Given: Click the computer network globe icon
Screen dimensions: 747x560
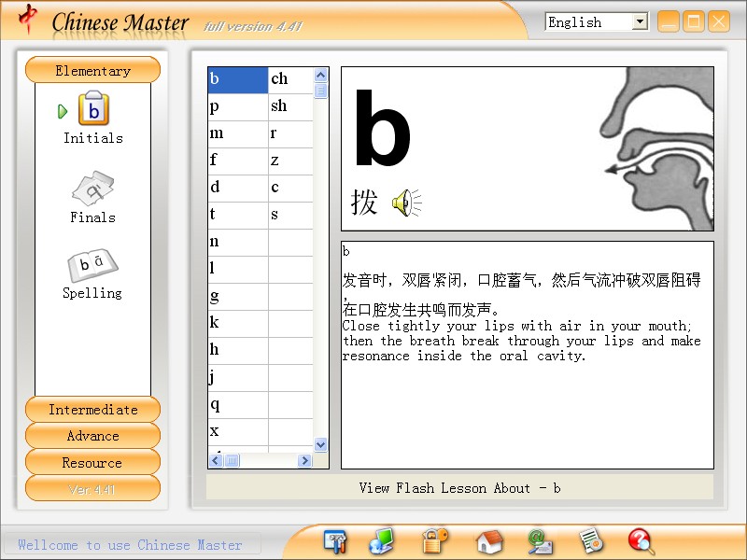Looking at the screenshot, I should coord(381,541).
